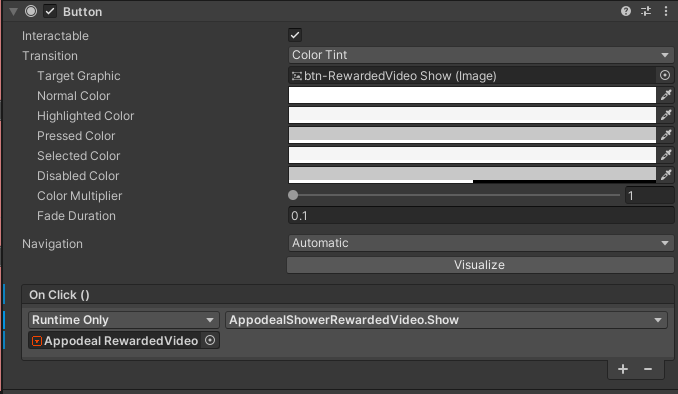The image size is (678, 394).
Task: Open the Button component kebab menu
Action: (666, 11)
